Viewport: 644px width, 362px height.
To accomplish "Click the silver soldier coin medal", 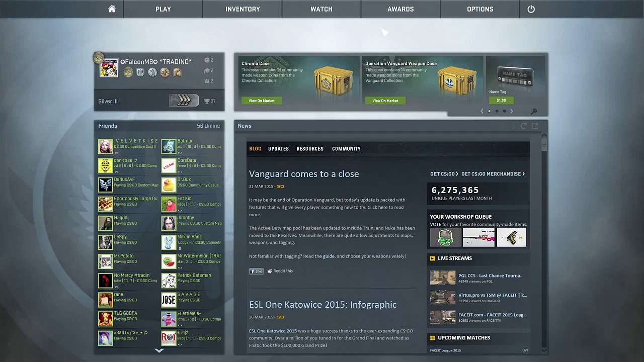I will [152, 72].
